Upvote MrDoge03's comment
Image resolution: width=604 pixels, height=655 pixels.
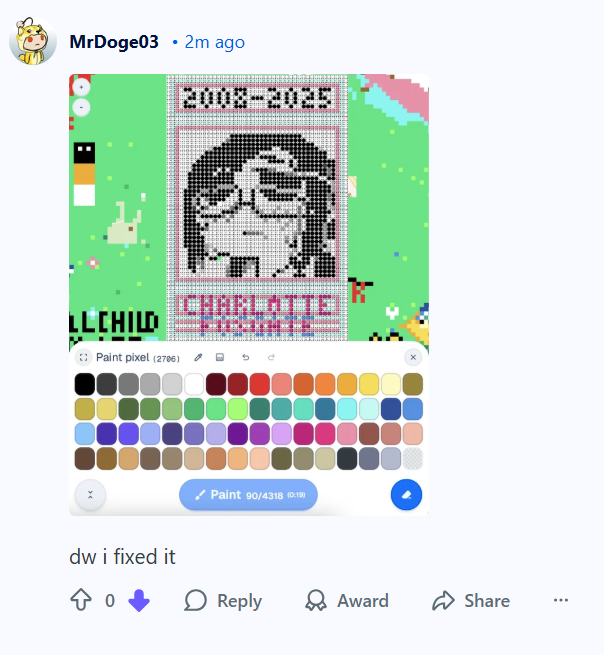(x=81, y=600)
